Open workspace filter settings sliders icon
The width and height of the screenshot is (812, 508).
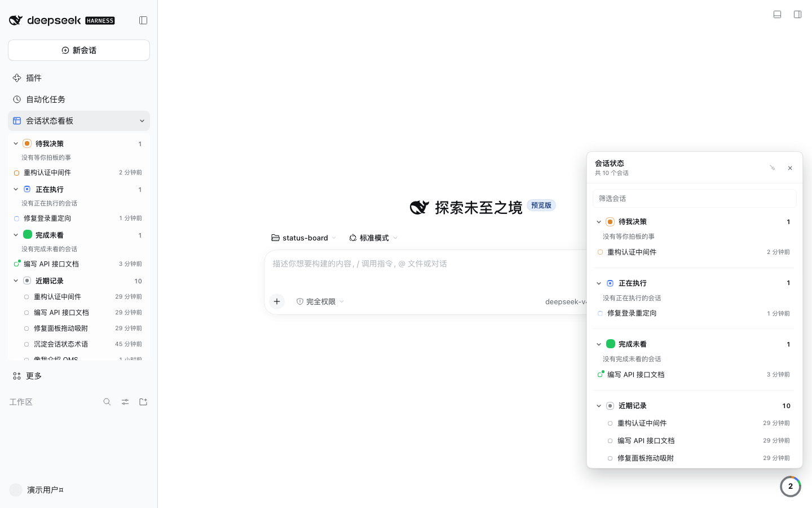(125, 402)
